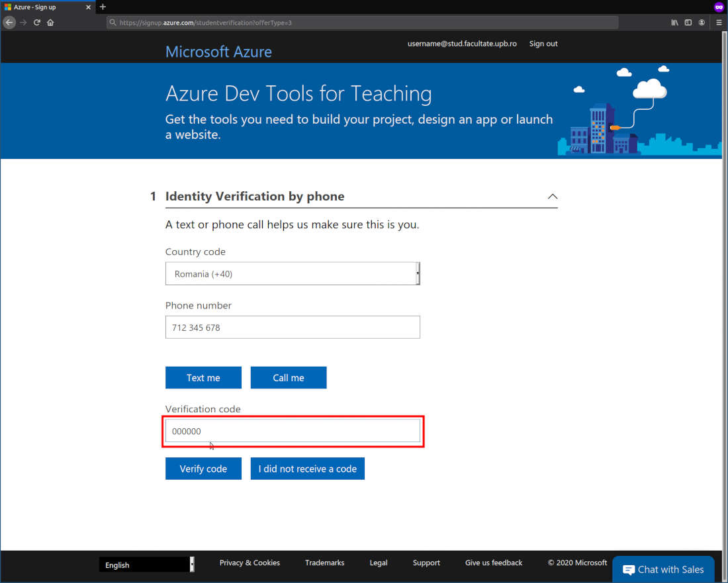Open the Firefox account icon
This screenshot has width=728, height=583.
point(702,22)
